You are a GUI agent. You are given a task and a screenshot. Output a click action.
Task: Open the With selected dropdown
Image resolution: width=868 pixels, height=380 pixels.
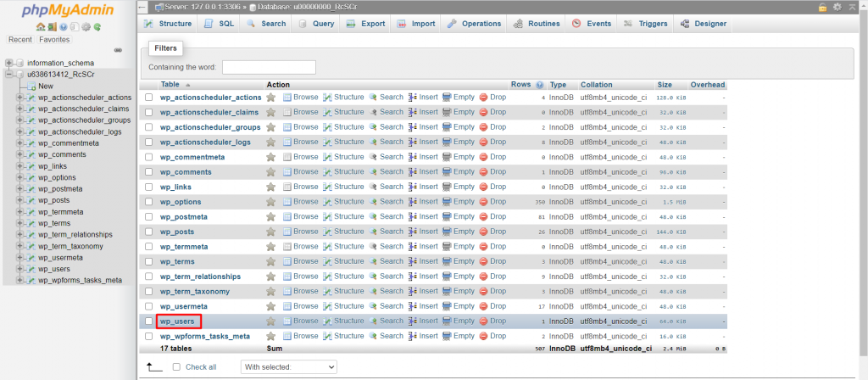pos(288,366)
